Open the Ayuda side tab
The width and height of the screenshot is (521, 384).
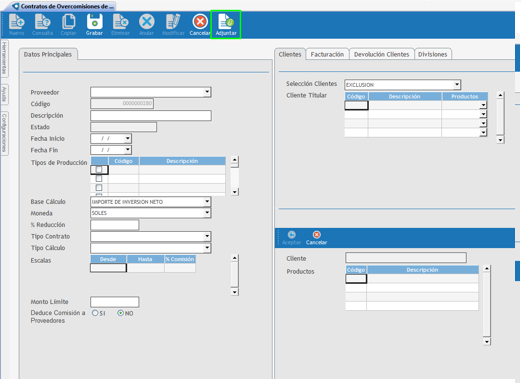(4, 94)
